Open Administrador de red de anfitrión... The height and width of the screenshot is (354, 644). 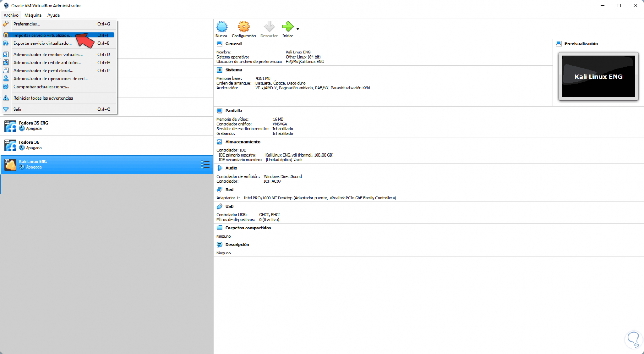59,62
